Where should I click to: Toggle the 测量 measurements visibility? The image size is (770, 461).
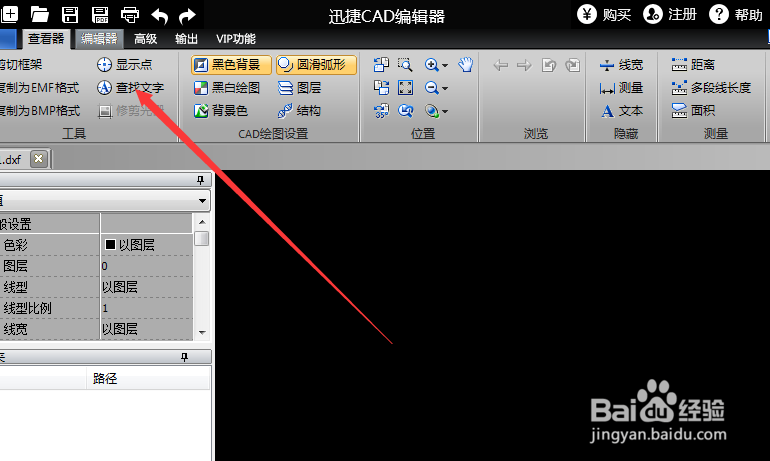point(621,87)
